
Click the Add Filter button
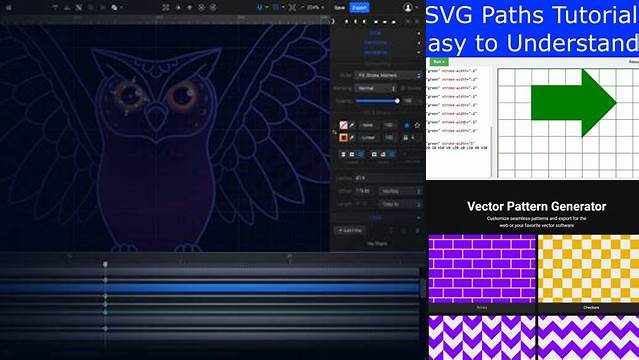350,230
